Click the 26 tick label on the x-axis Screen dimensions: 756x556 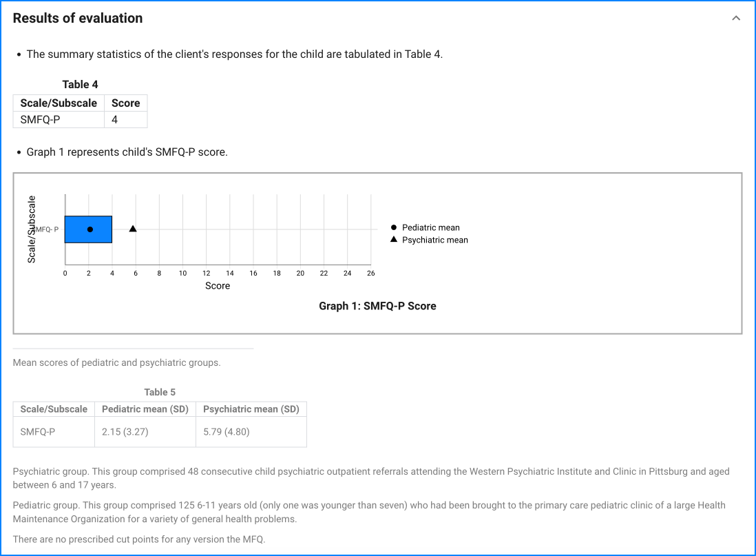pyautogui.click(x=370, y=273)
